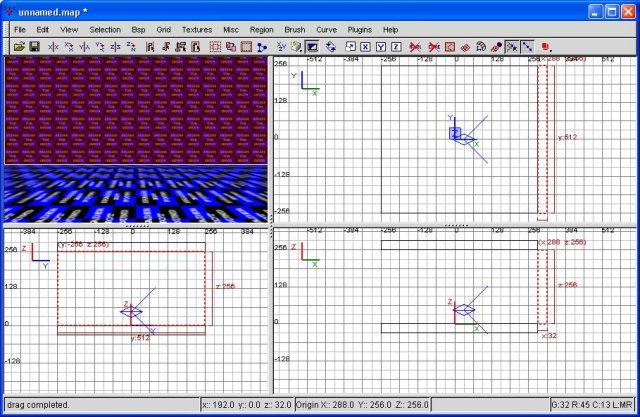
Task: Expand the Show Entities As dropdown arrow
Action: [551, 50]
